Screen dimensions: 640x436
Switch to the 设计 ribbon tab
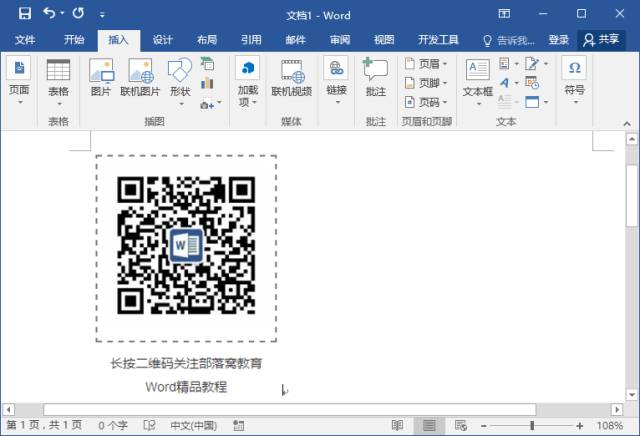[162, 40]
